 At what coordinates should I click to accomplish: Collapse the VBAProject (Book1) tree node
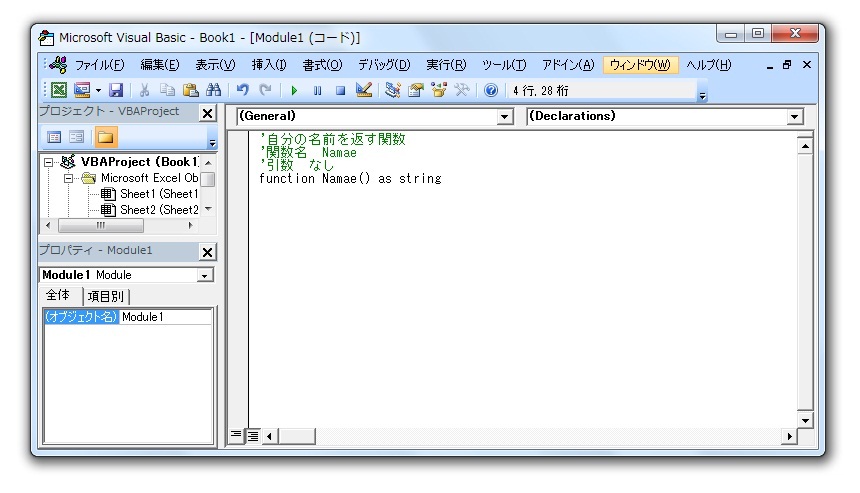[48, 162]
